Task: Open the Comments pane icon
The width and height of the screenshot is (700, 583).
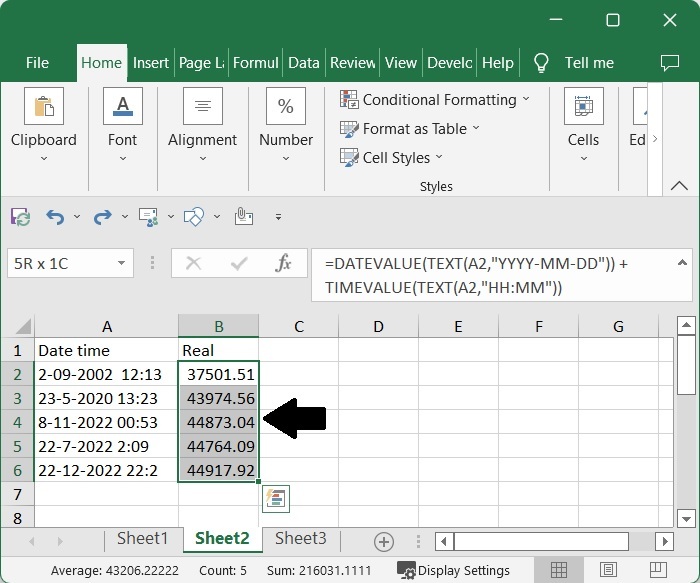Action: click(670, 63)
